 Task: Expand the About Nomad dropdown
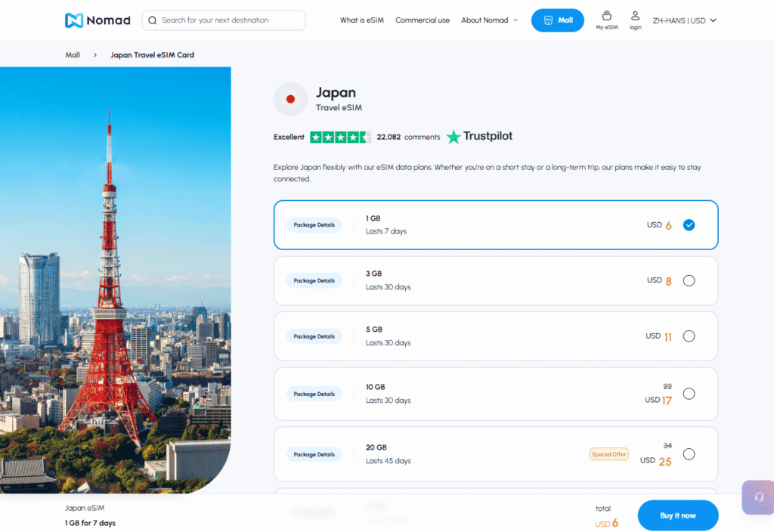[x=489, y=20]
